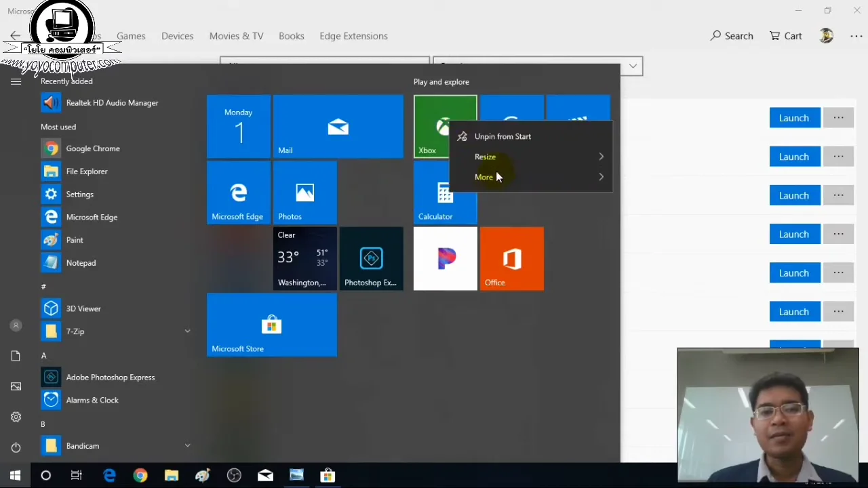868x488 pixels.
Task: Open the Settings gear in the Start sidebar
Action: coord(16,416)
